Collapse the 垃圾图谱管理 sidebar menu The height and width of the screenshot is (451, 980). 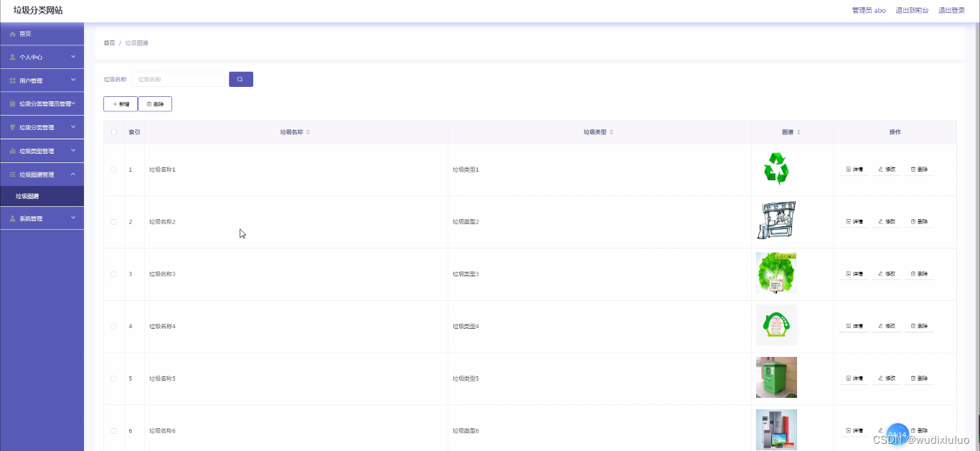coord(42,175)
